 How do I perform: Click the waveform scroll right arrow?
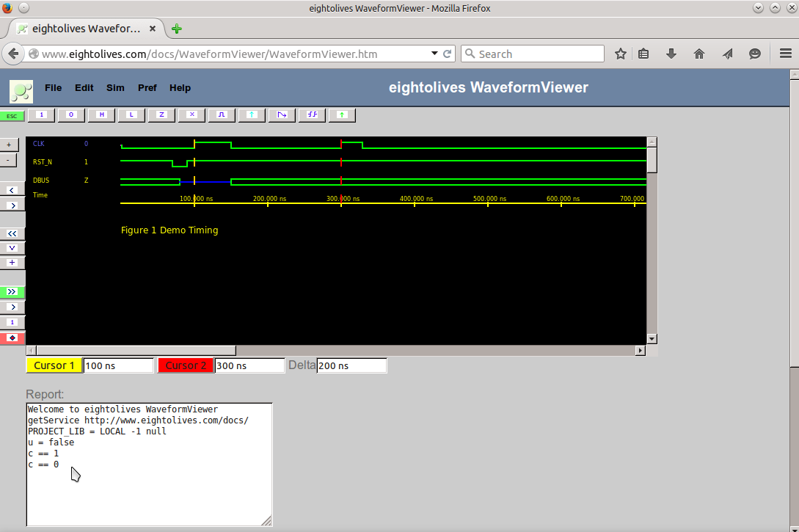641,351
